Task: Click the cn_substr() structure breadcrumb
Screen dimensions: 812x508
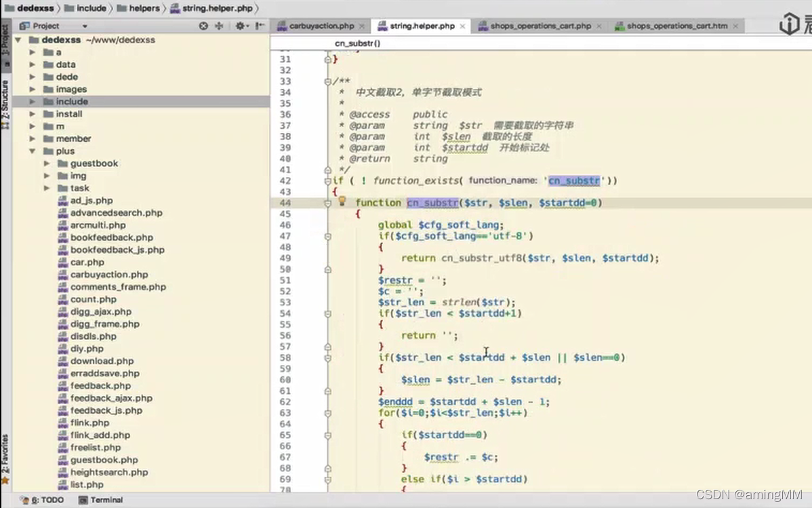Action: coord(357,43)
